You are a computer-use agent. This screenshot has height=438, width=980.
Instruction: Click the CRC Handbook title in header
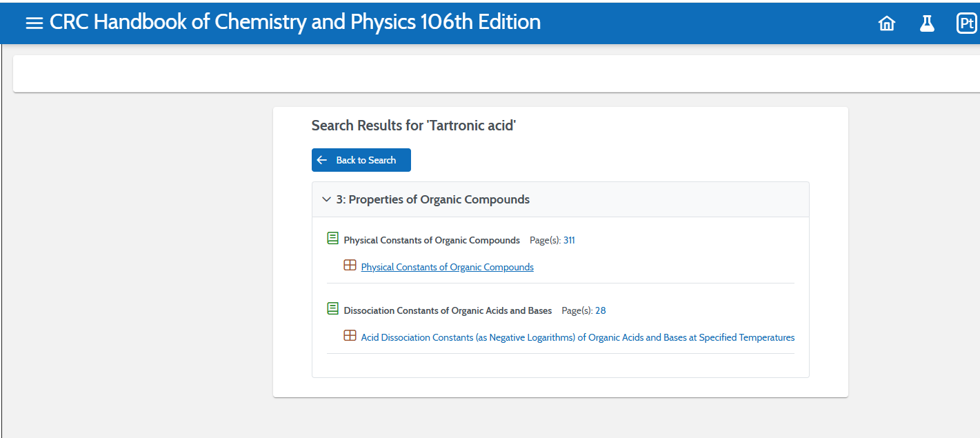pyautogui.click(x=294, y=22)
